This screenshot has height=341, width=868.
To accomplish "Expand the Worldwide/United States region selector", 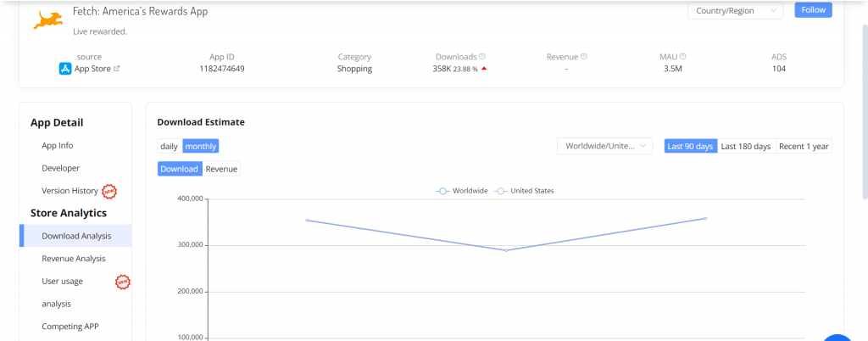I will [604, 146].
